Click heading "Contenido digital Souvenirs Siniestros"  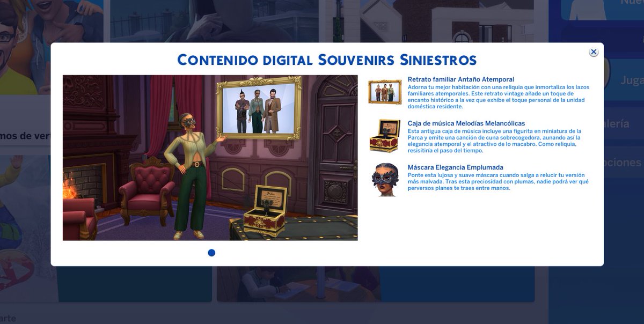(327, 60)
